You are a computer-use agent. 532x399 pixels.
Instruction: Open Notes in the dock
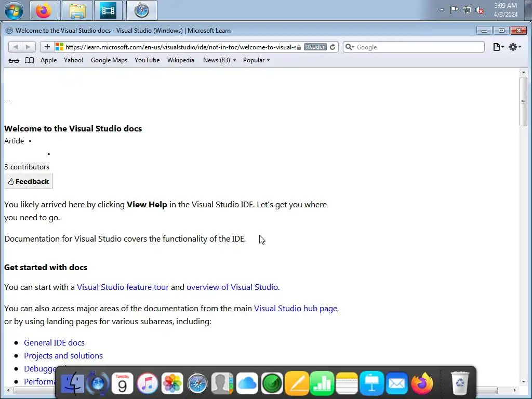(347, 383)
